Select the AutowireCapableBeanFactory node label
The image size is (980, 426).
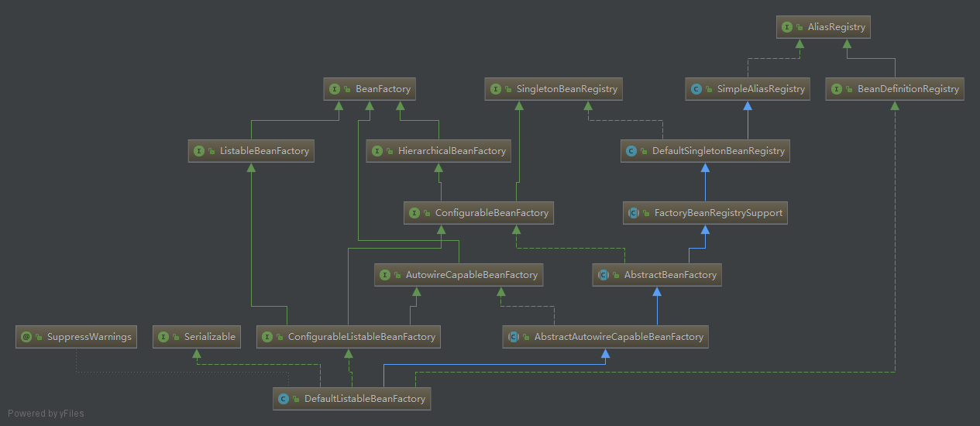pos(472,275)
